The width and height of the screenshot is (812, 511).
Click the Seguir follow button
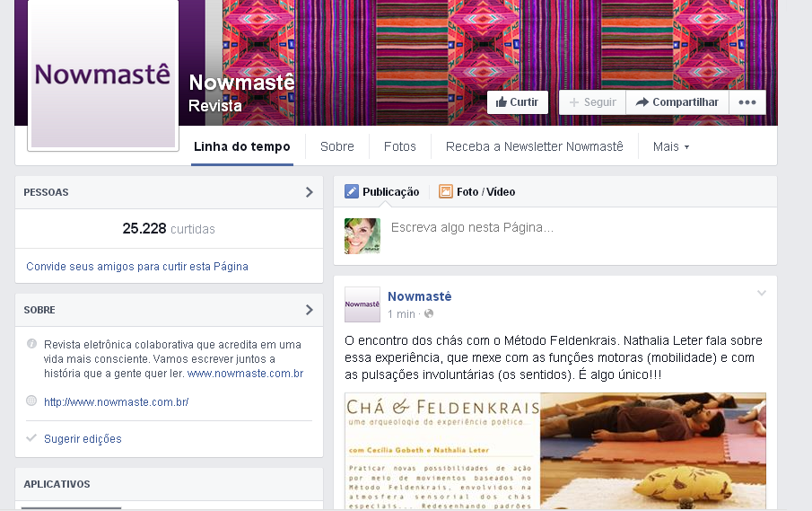coord(592,102)
